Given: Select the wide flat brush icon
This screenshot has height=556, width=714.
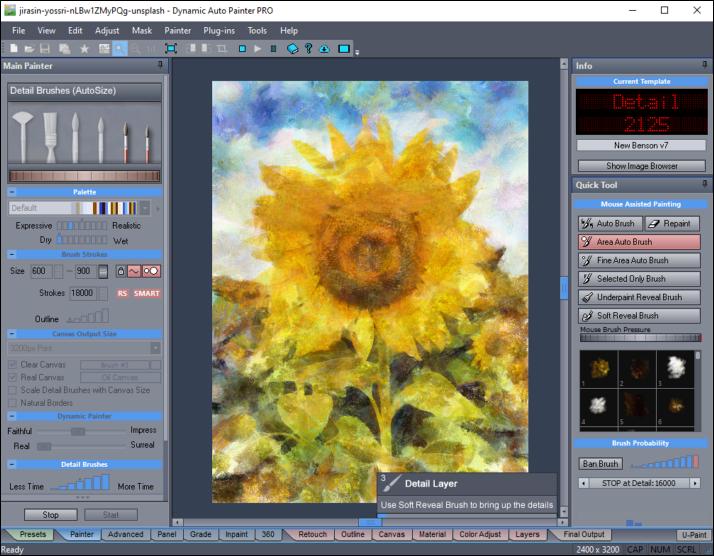Looking at the screenshot, I should (50, 137).
